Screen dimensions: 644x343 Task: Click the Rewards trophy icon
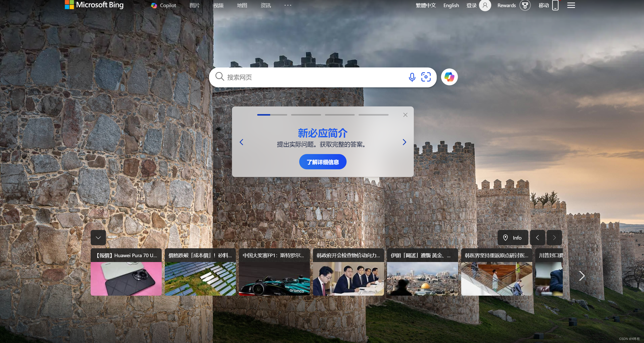[x=525, y=5]
